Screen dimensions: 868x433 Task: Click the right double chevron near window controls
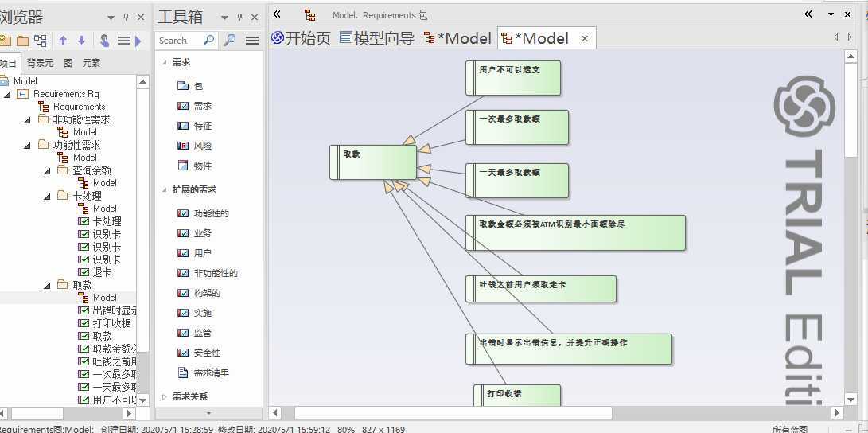point(808,14)
